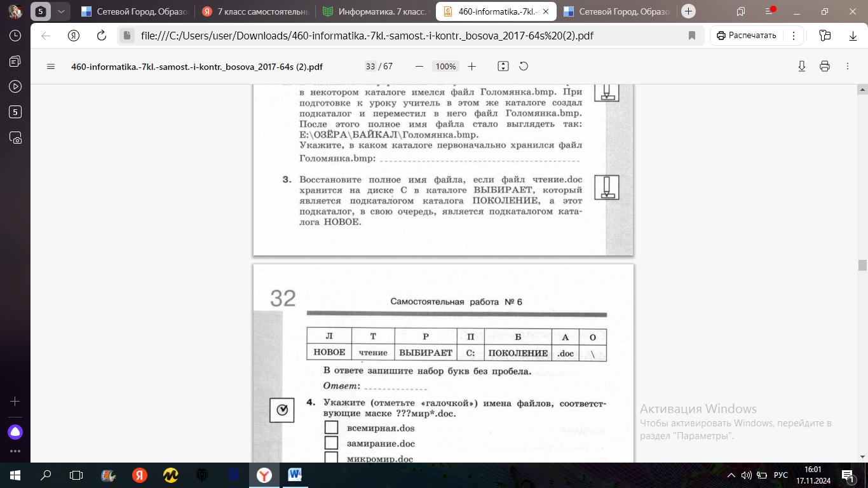
Task: Click the printer icon in the PDF toolbar
Action: pos(825,66)
